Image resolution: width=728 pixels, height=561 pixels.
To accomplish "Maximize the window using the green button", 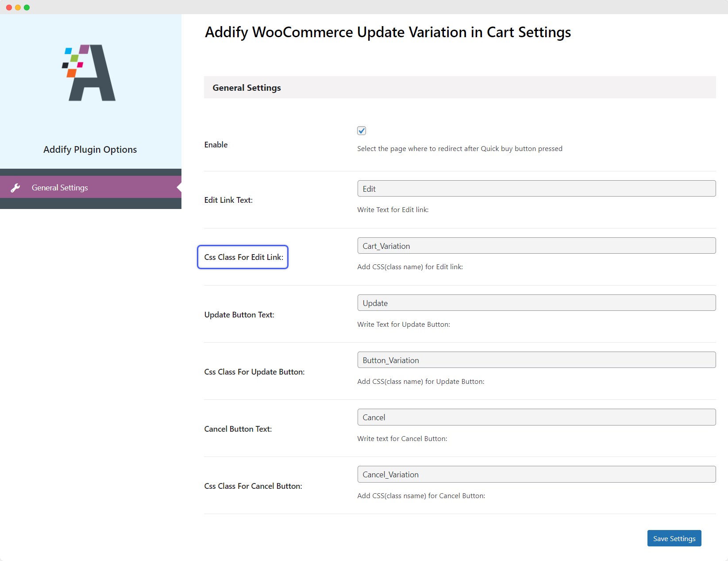I will pos(27,8).
